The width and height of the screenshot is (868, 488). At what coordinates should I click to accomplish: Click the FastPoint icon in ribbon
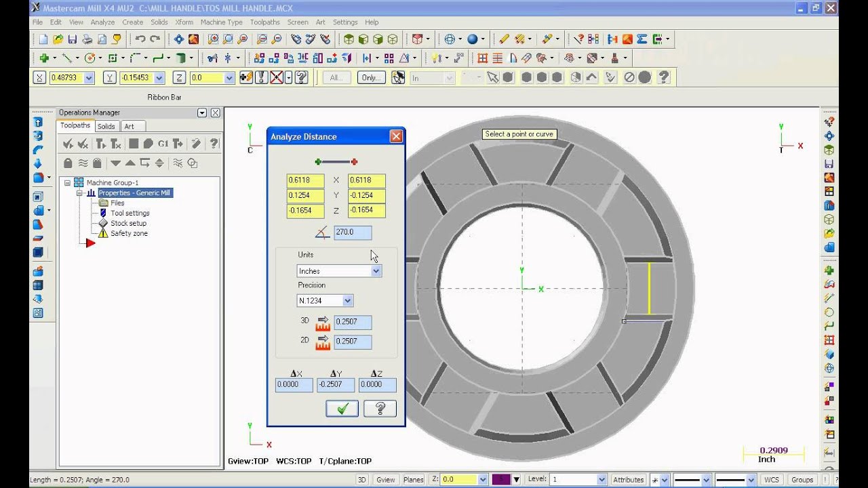click(246, 77)
